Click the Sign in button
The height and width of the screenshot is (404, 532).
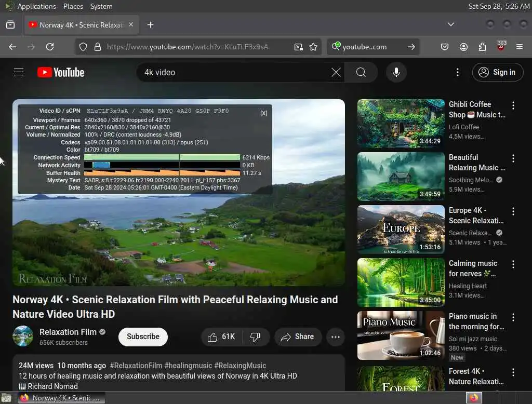click(498, 72)
